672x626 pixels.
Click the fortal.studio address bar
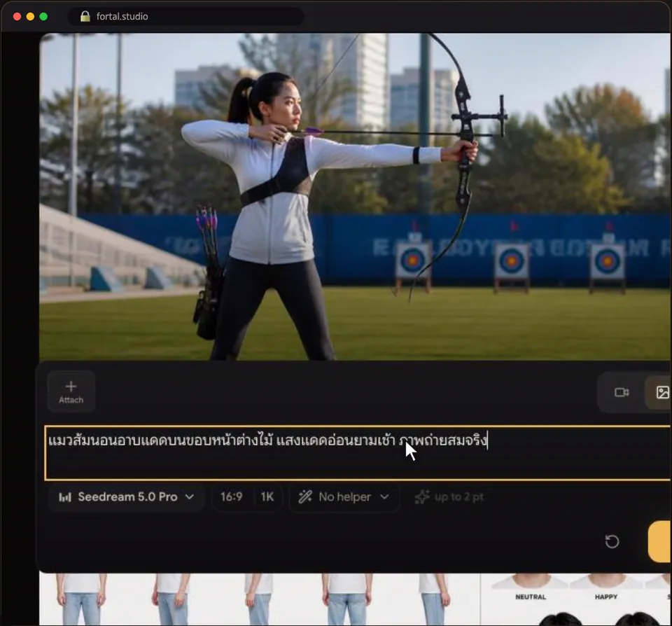[x=185, y=16]
